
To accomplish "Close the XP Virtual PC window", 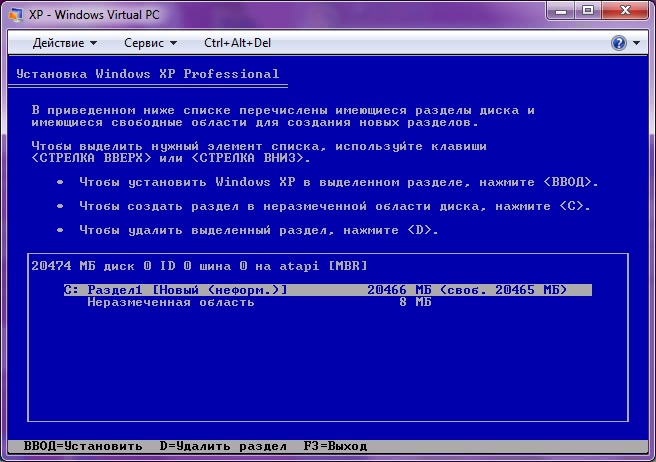I will 625,10.
